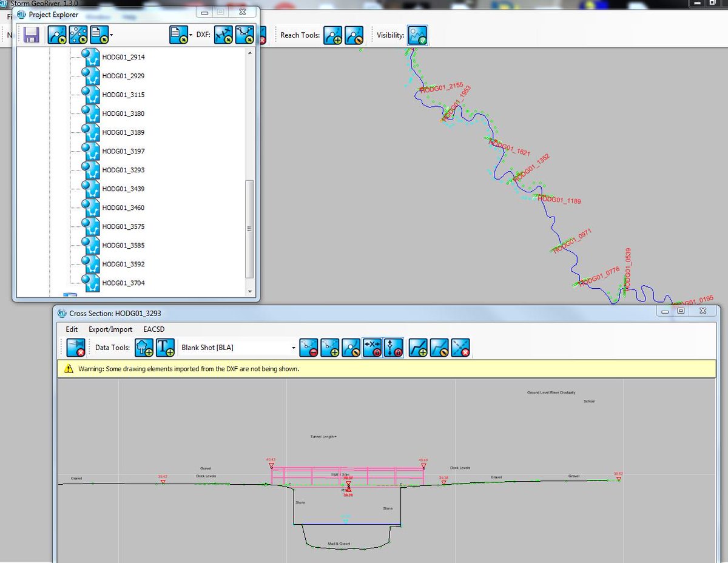Click the remove point icon with the red minus
The width and height of the screenshot is (728, 563).
pyautogui.click(x=309, y=348)
